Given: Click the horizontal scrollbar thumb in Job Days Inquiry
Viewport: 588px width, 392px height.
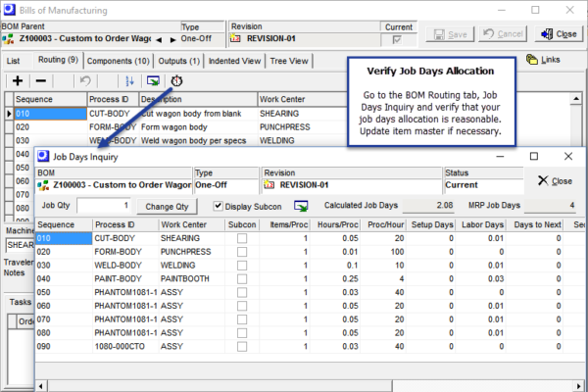Looking at the screenshot, I should 220,386.
